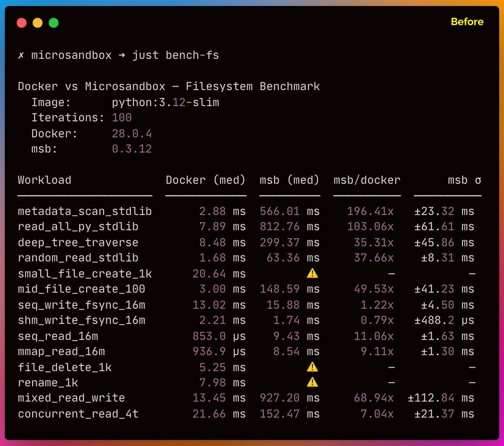Screen dimensions: 504x446
Task: Click the '927.20 ms' msb median value
Action: click(x=290, y=398)
